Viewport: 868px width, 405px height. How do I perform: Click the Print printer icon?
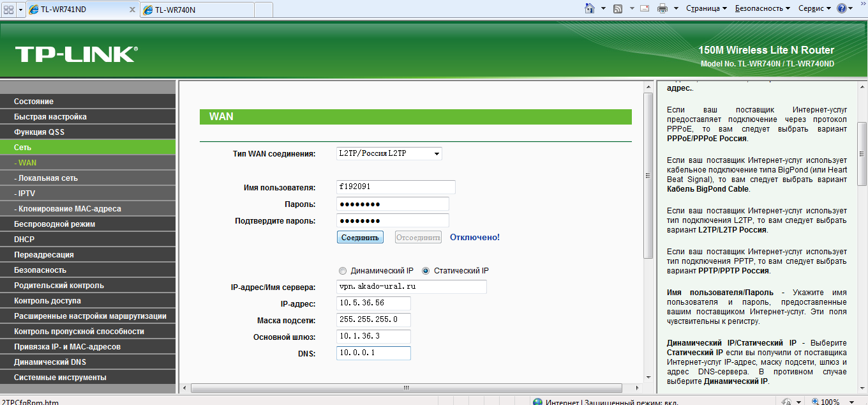662,8
